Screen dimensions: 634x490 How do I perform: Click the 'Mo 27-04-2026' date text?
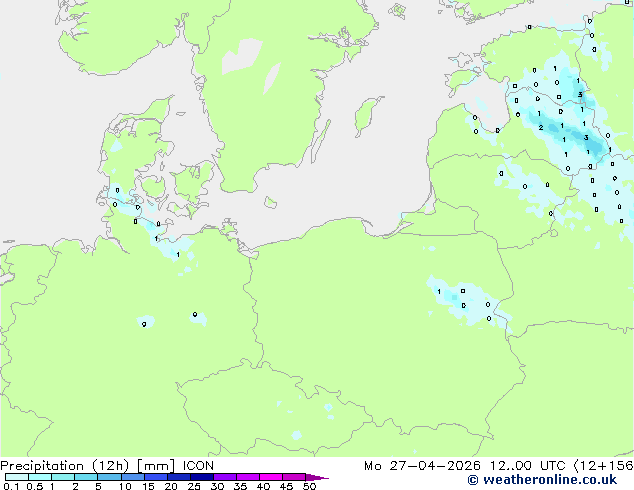click(423, 466)
